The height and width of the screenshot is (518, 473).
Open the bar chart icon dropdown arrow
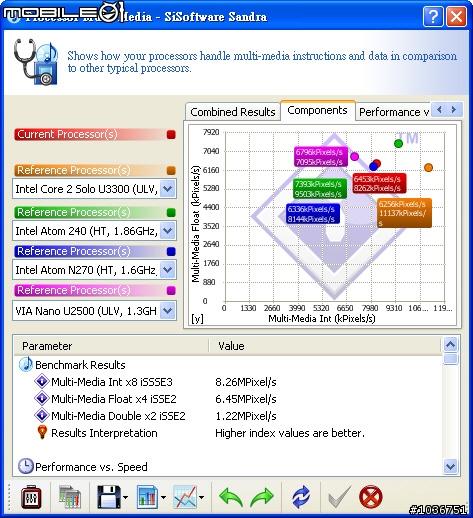tap(163, 498)
